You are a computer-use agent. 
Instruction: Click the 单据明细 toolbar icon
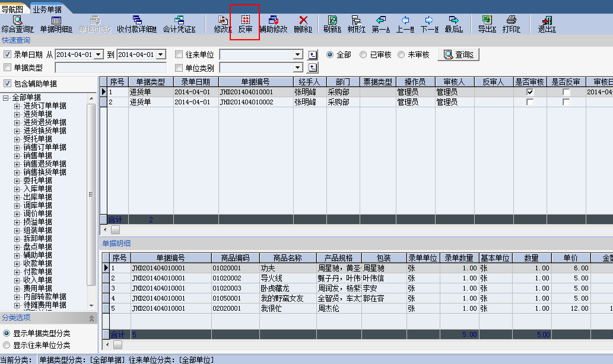[56, 24]
